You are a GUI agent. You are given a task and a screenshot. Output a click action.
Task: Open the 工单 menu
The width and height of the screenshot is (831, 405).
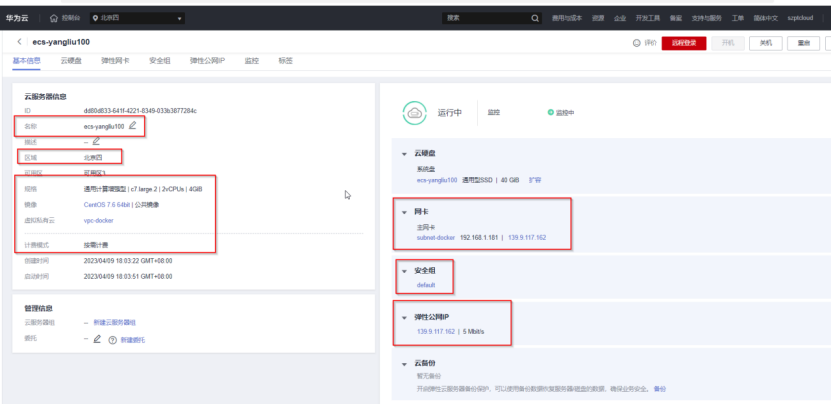(x=738, y=18)
